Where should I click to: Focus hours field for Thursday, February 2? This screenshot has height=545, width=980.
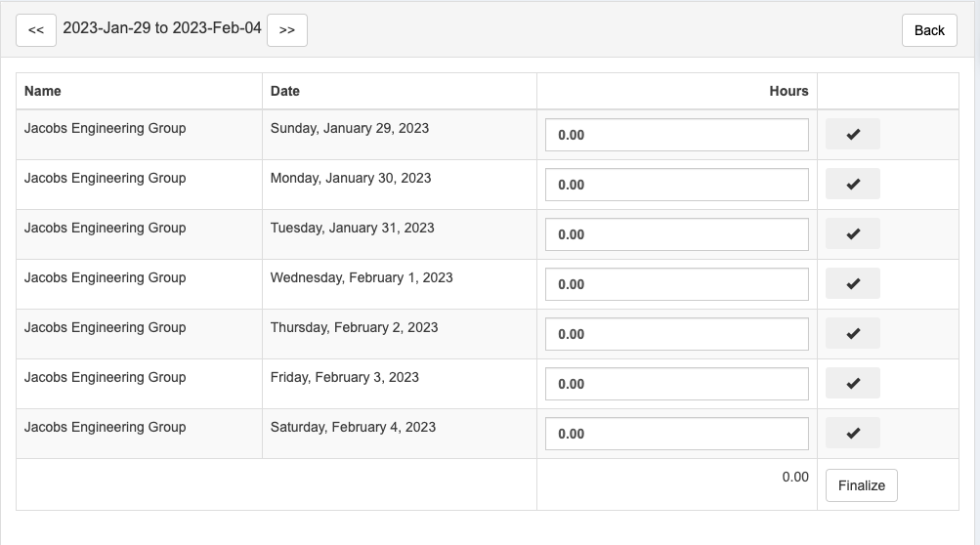(677, 334)
